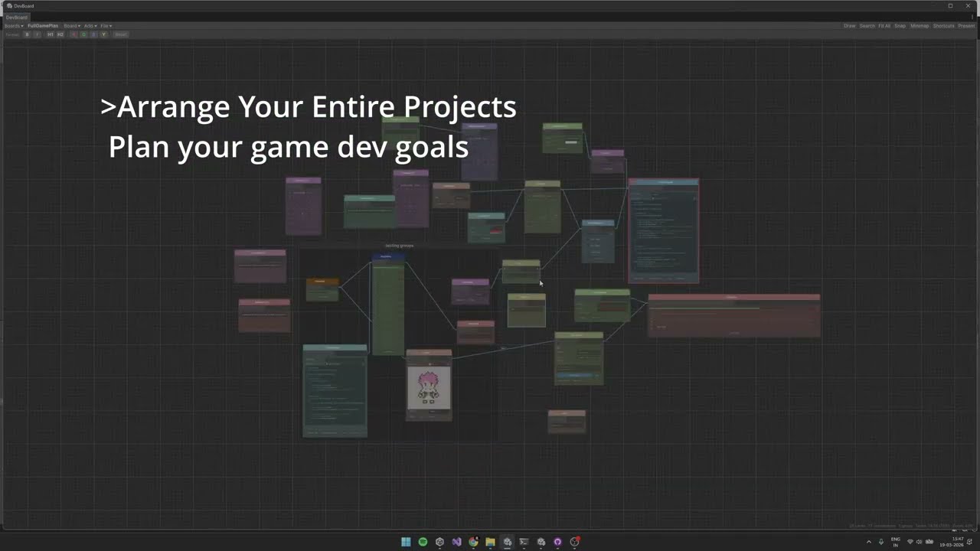Pick the green G color swatch
This screenshot has height=551, width=980.
coord(83,34)
